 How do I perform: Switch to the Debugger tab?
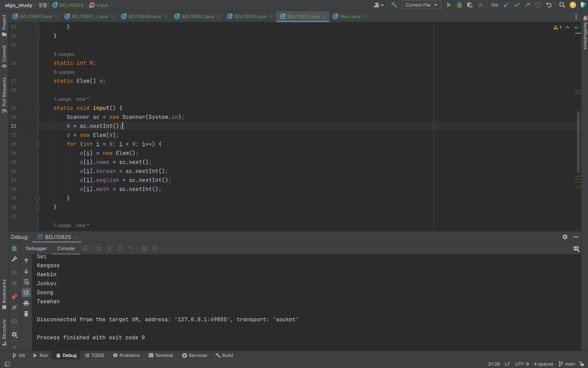coord(36,248)
